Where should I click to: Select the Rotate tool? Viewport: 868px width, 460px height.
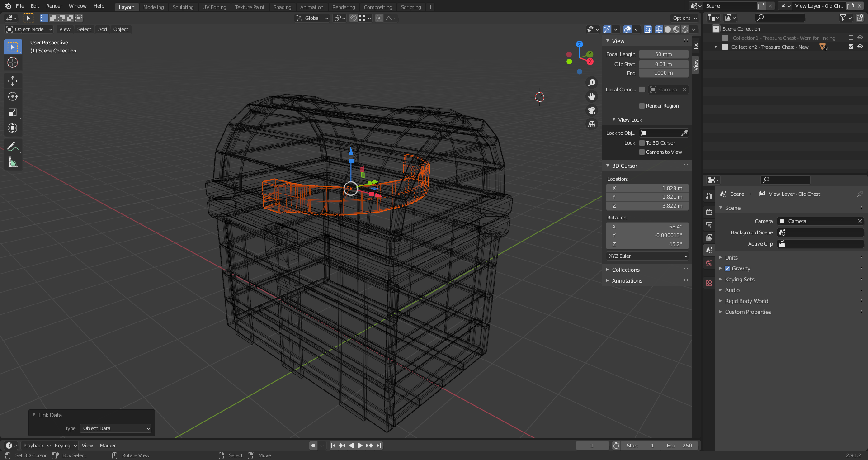pyautogui.click(x=13, y=97)
